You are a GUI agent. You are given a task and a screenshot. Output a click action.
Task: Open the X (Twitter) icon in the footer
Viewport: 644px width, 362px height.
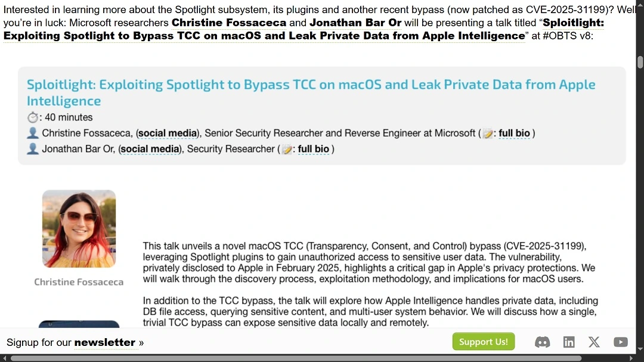[594, 342]
